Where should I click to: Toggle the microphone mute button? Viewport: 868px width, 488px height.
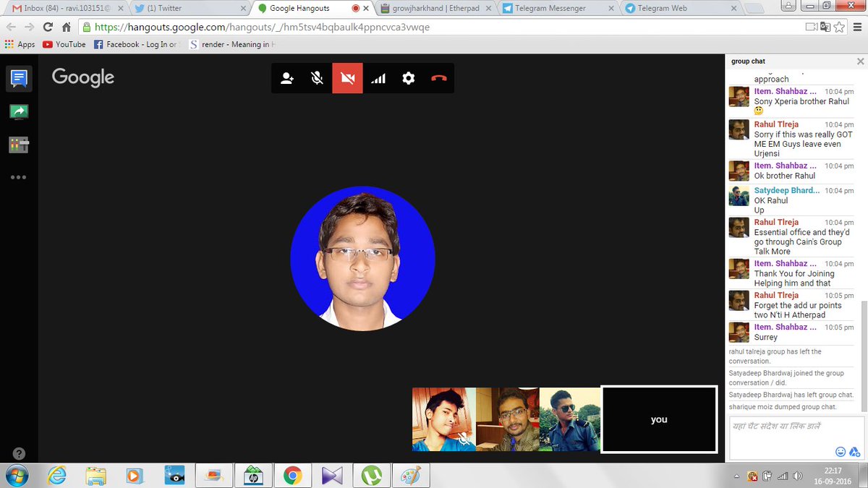[x=317, y=78]
